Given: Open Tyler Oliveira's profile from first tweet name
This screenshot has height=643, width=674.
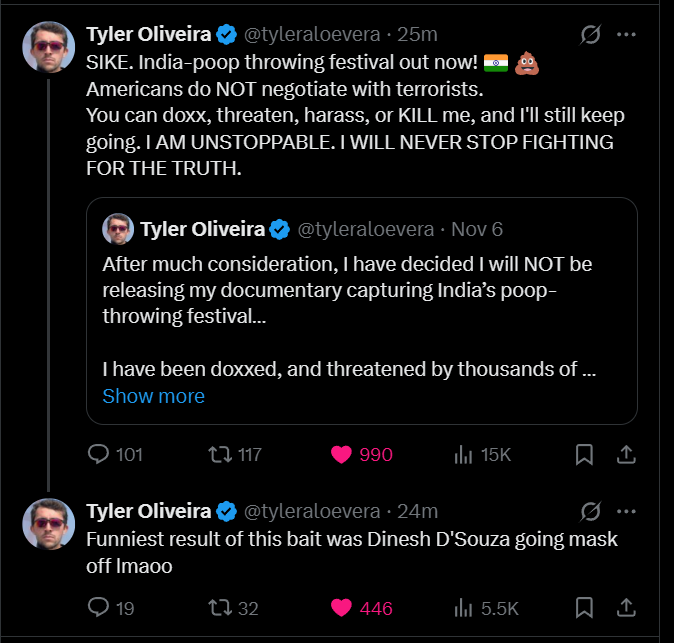Looking at the screenshot, I should 148,35.
